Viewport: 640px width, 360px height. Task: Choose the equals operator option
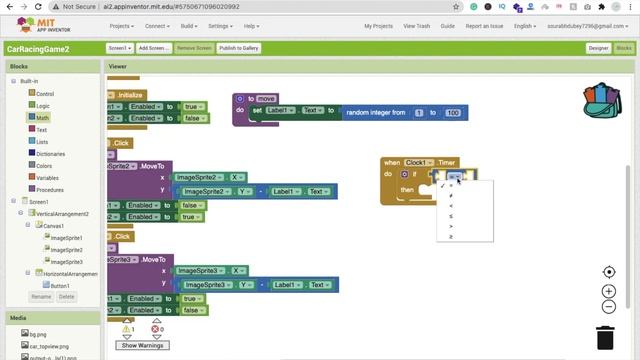tap(451, 185)
